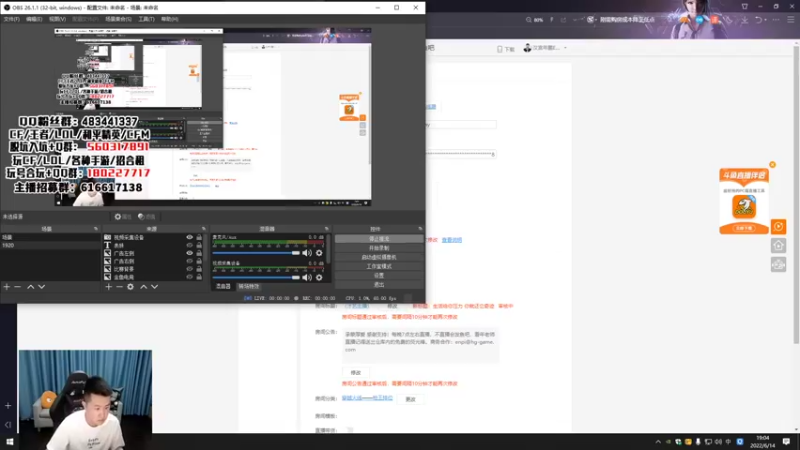
Task: Expand the system tray hidden icons chevron
Action: 658,442
